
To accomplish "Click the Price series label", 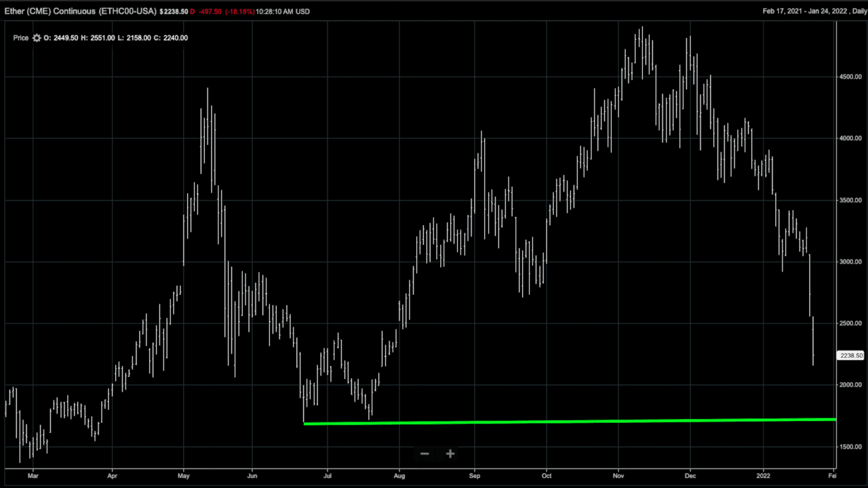I will pyautogui.click(x=20, y=38).
